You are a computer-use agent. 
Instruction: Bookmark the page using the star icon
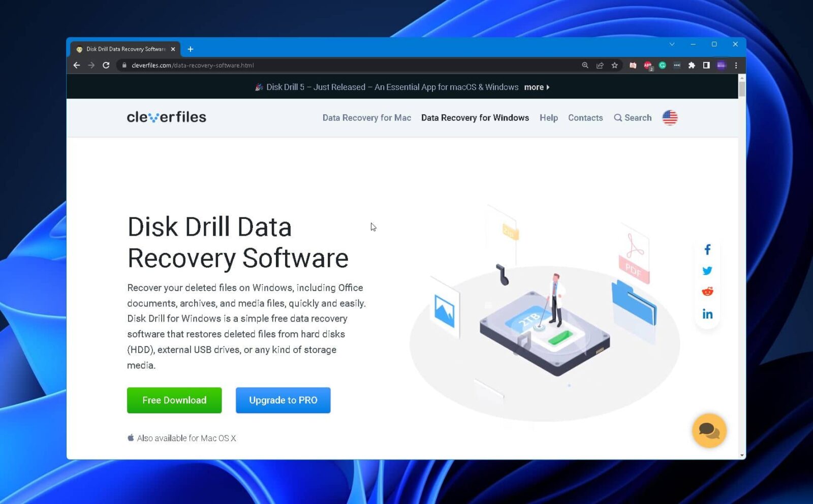615,65
